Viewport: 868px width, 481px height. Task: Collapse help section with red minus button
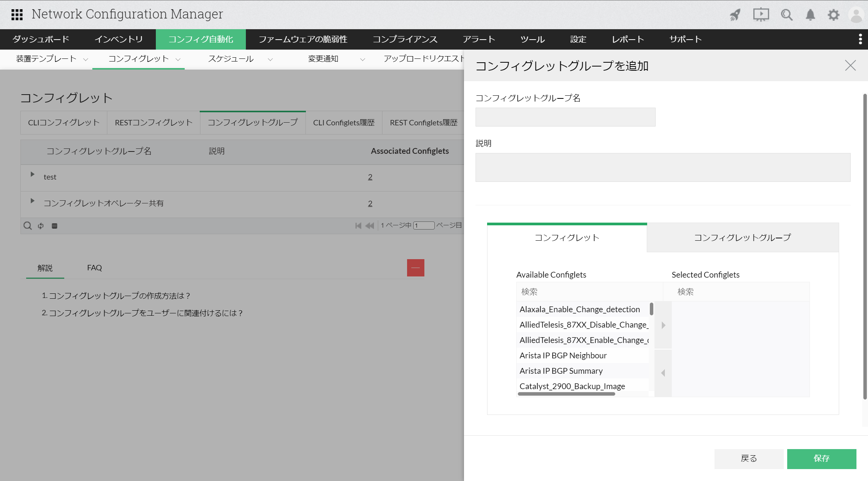pos(416,268)
